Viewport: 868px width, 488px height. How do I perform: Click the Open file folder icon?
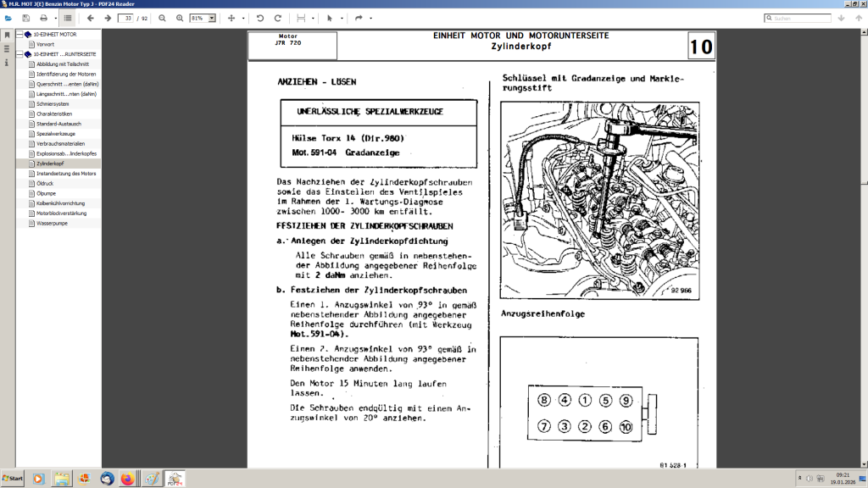(x=8, y=18)
